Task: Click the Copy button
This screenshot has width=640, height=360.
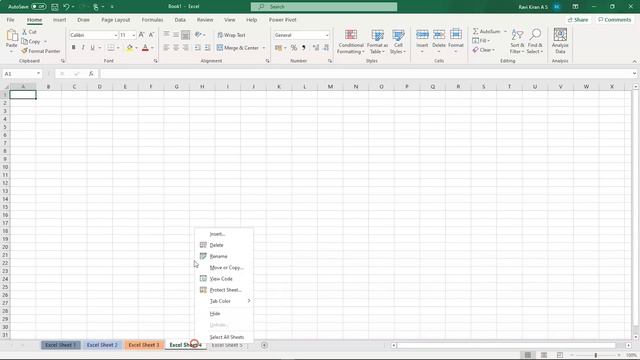Action: [31, 42]
